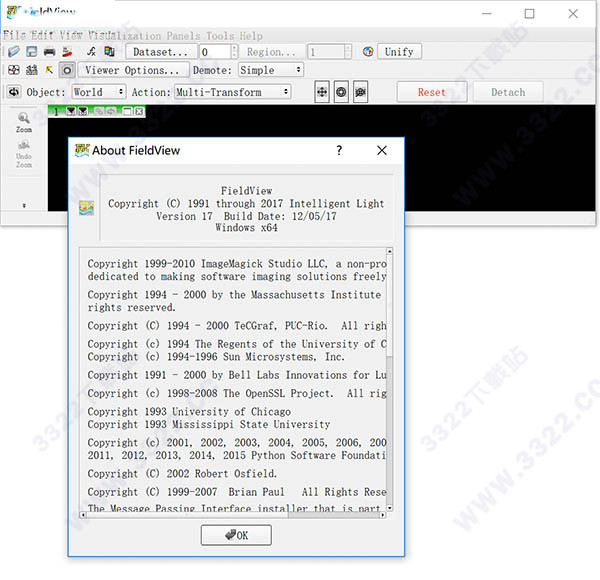Select the window 1 tab number
600x580 pixels.
pos(56,111)
